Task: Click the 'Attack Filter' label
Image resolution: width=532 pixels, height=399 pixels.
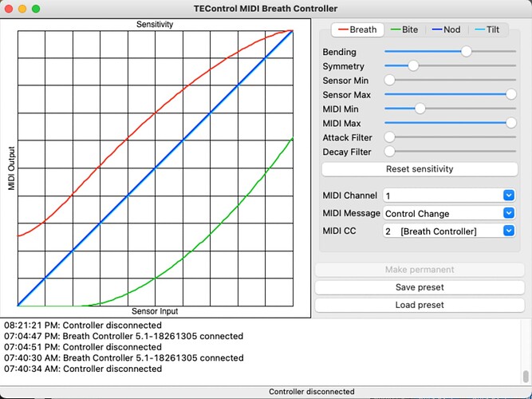Action: point(348,137)
